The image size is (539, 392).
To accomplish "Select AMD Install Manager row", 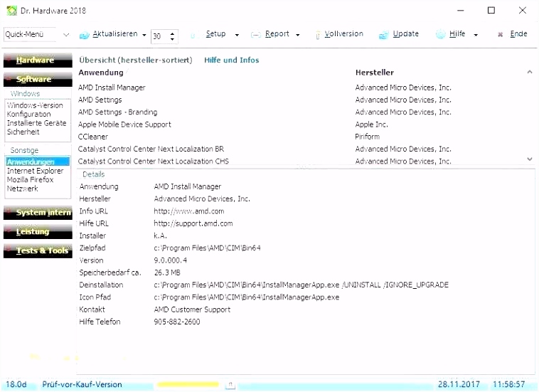I will [x=112, y=88].
